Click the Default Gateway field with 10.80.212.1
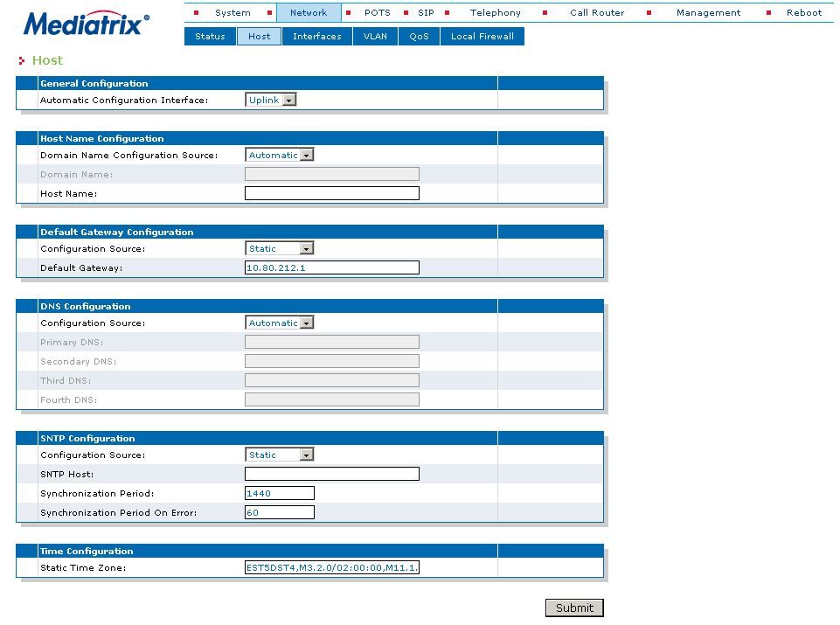The width and height of the screenshot is (840, 625). (x=332, y=267)
